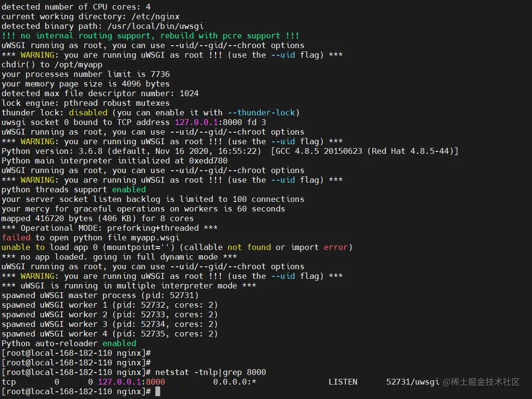The height and width of the screenshot is (399, 532).
Task: Click 'processes number limit is 7736' line
Action: tap(86, 74)
